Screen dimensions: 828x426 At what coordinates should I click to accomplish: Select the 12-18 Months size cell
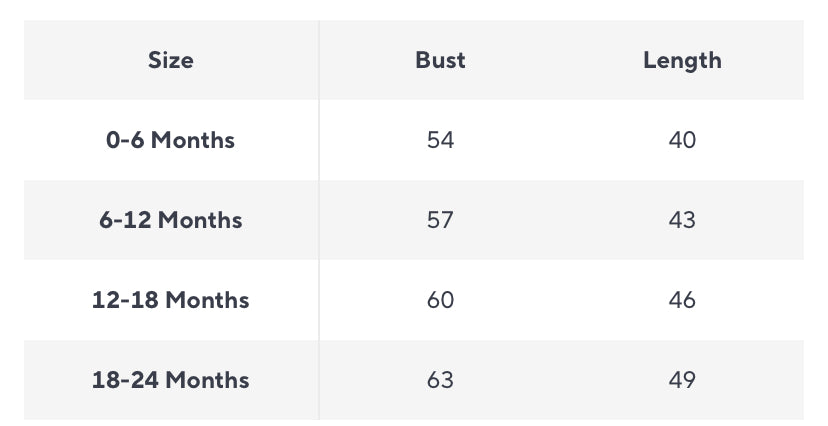[x=171, y=300]
